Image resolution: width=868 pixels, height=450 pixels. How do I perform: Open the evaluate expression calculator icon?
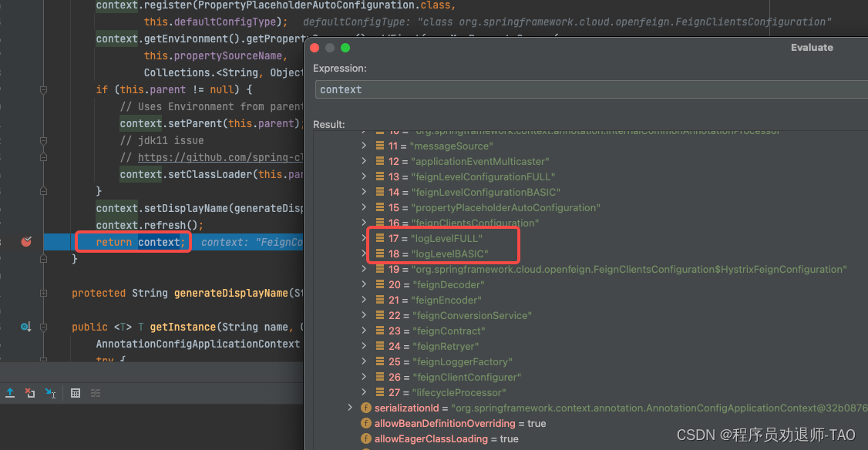[x=76, y=393]
